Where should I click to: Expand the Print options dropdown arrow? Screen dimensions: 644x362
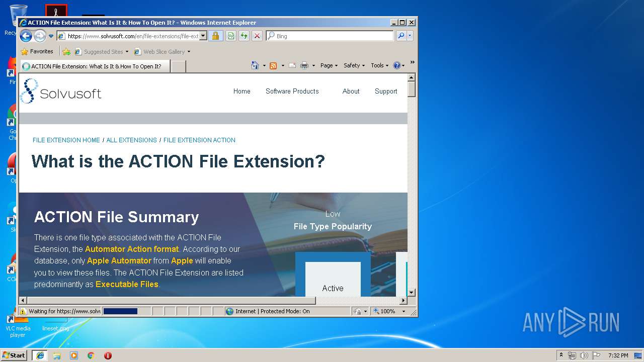pos(313,66)
